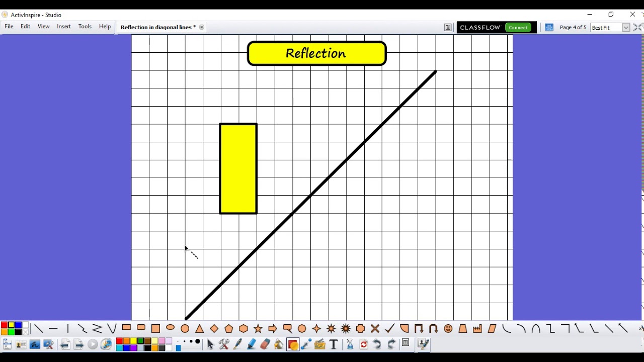The width and height of the screenshot is (644, 362).
Task: Select the Fill paint bucket tool
Action: [x=279, y=344]
